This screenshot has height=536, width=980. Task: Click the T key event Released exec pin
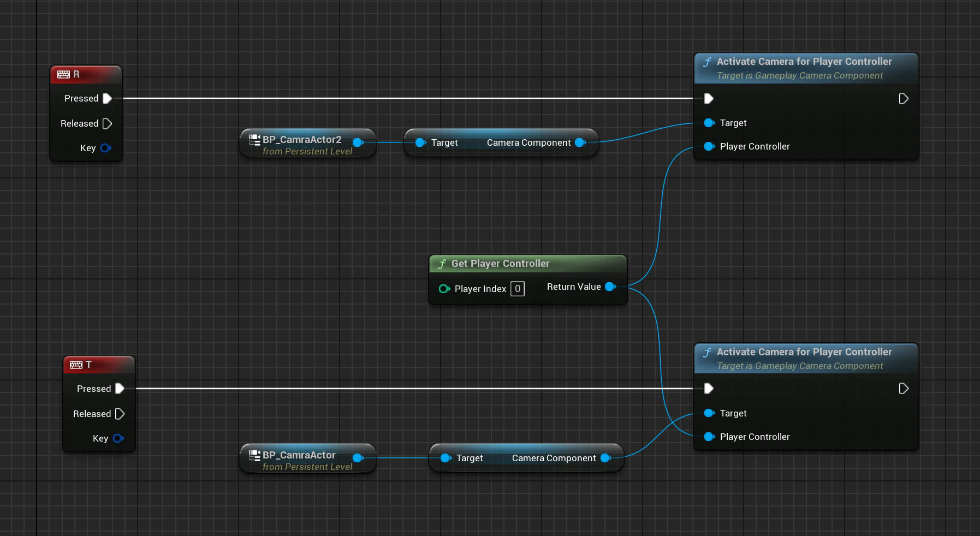120,414
